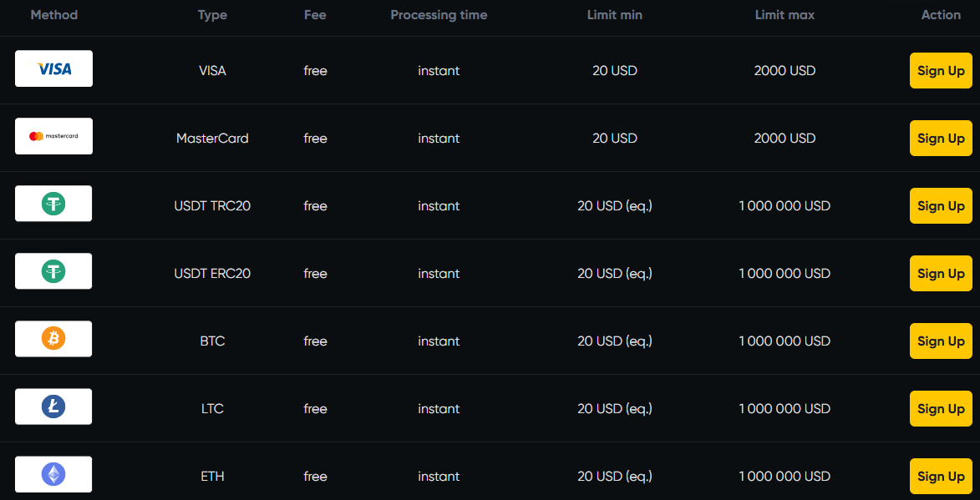The height and width of the screenshot is (500, 980).
Task: Click the USDT TRC20 type text
Action: click(212, 206)
